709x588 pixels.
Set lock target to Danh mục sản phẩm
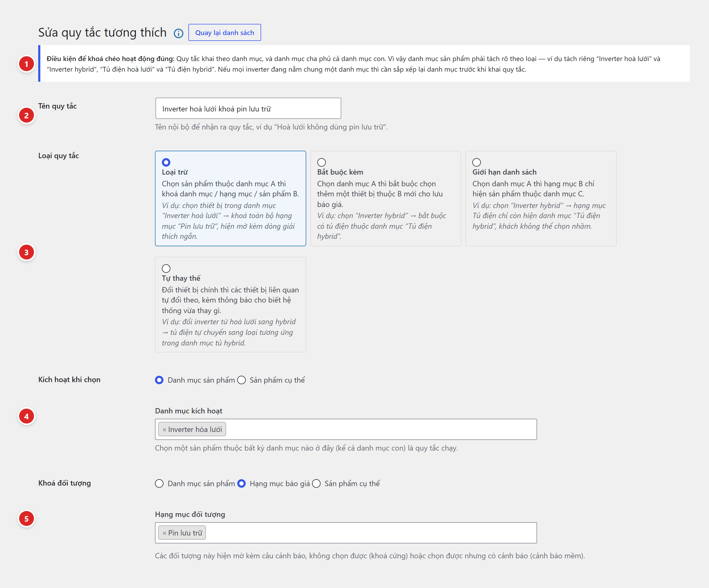(159, 484)
